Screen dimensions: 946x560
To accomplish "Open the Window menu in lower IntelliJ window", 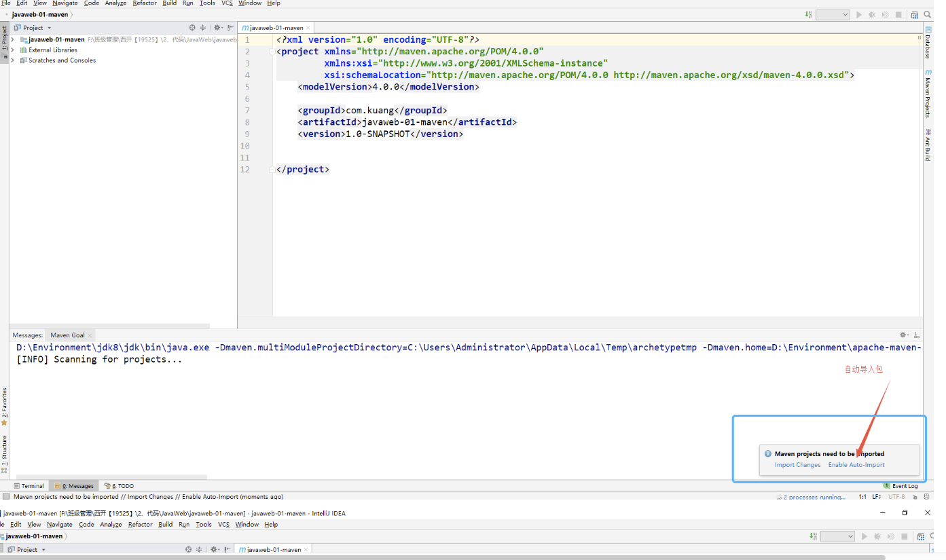I will tap(247, 525).
